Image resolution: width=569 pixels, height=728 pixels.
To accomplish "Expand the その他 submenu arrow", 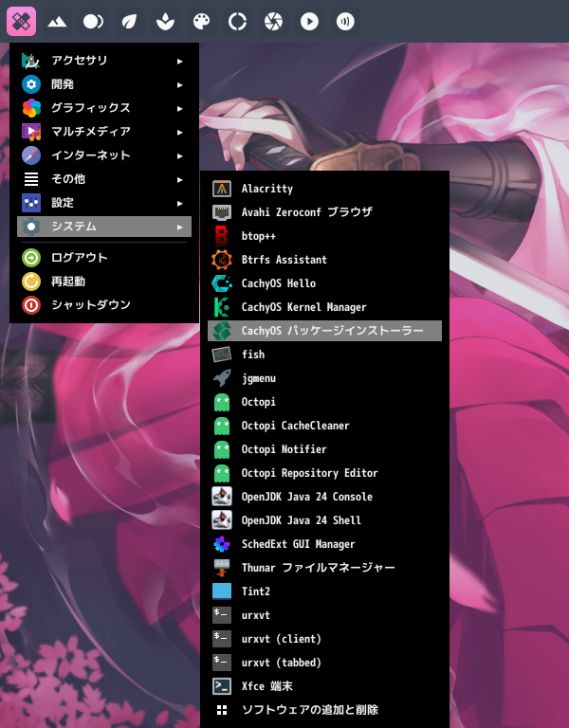I will click(x=180, y=179).
